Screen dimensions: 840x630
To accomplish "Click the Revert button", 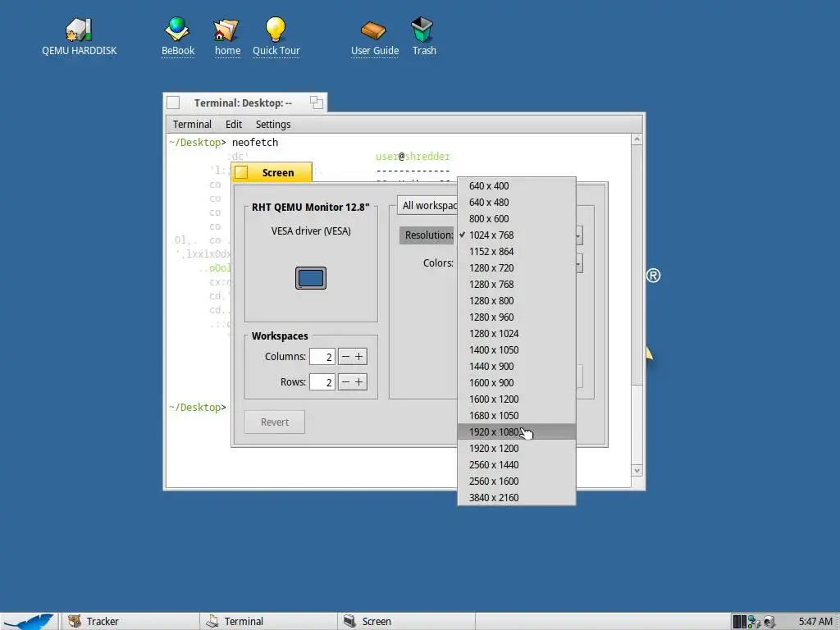I will point(275,422).
